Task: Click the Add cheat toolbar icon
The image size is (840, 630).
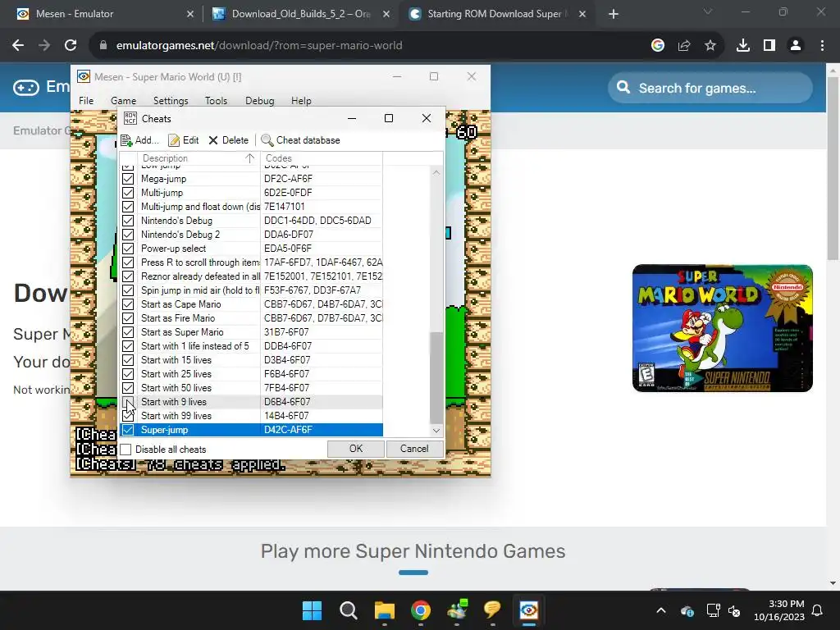Action: point(126,140)
